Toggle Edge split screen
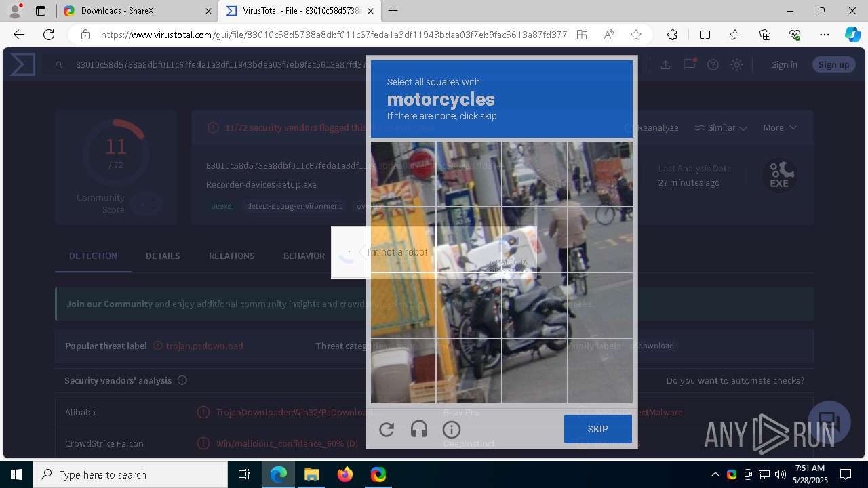The height and width of the screenshot is (488, 868). pos(705,35)
